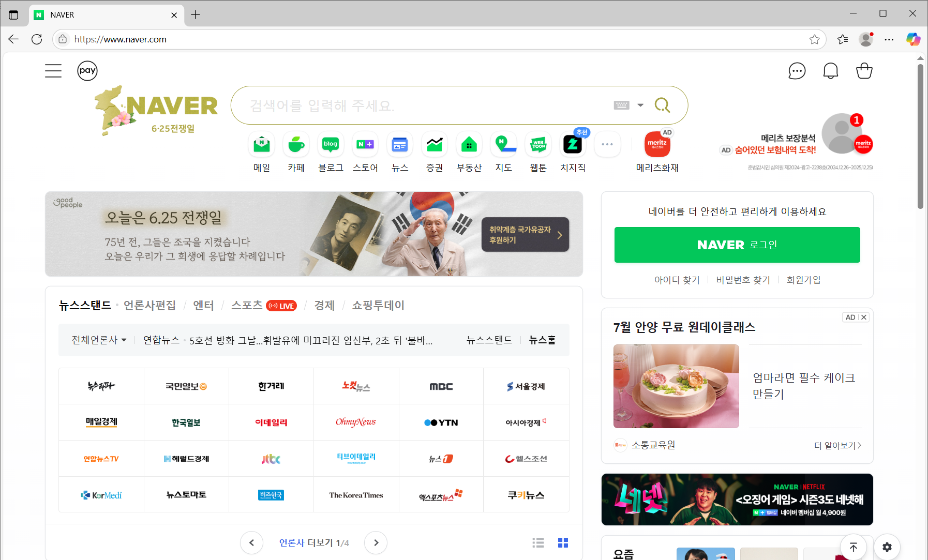The image size is (928, 560).
Task: Select the 뉴스스탠드 tab
Action: click(85, 306)
